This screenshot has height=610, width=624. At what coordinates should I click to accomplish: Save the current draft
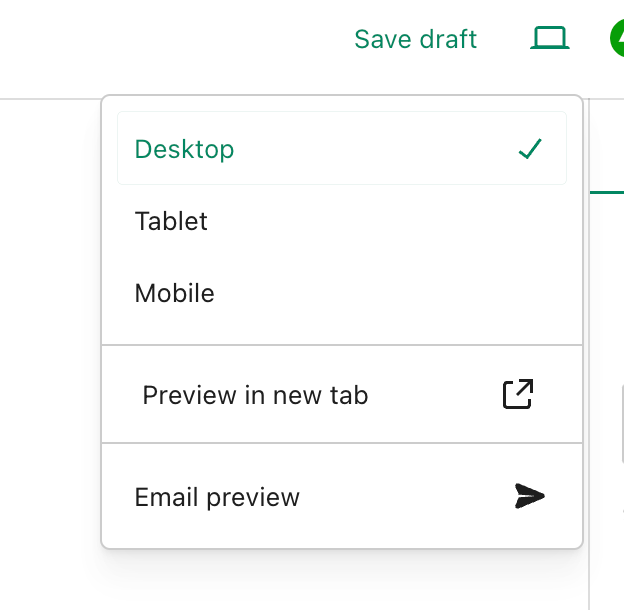(x=415, y=39)
